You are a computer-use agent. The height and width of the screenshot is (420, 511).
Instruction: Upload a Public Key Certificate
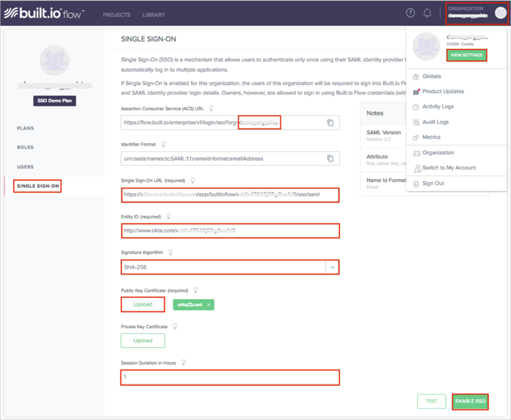pos(143,304)
